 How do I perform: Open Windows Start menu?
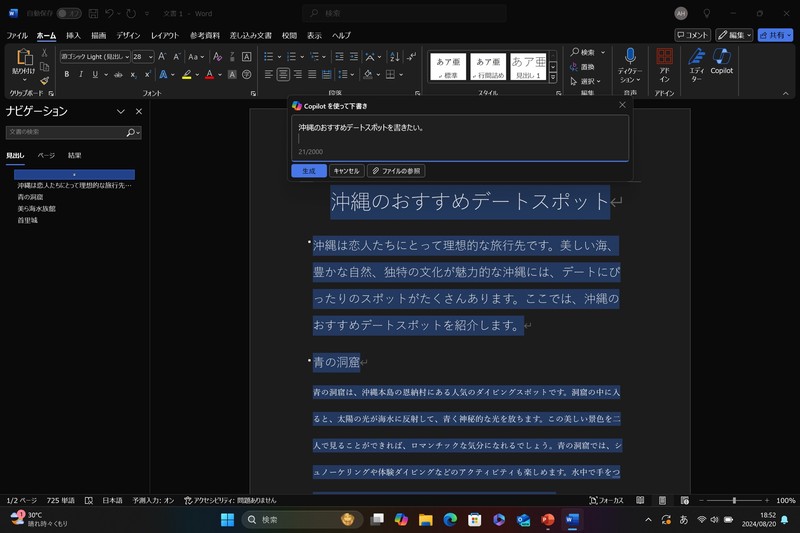coord(227,519)
